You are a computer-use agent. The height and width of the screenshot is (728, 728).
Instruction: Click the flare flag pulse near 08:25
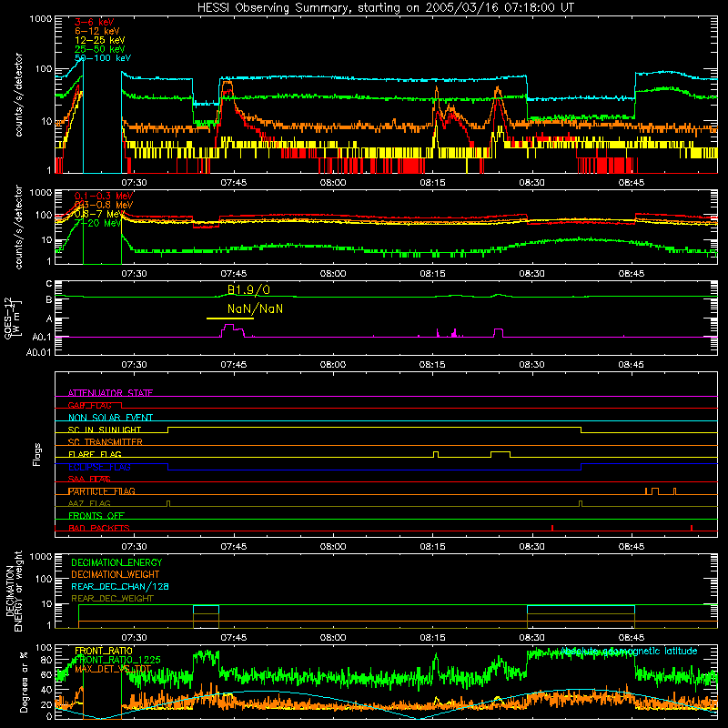coord(500,454)
